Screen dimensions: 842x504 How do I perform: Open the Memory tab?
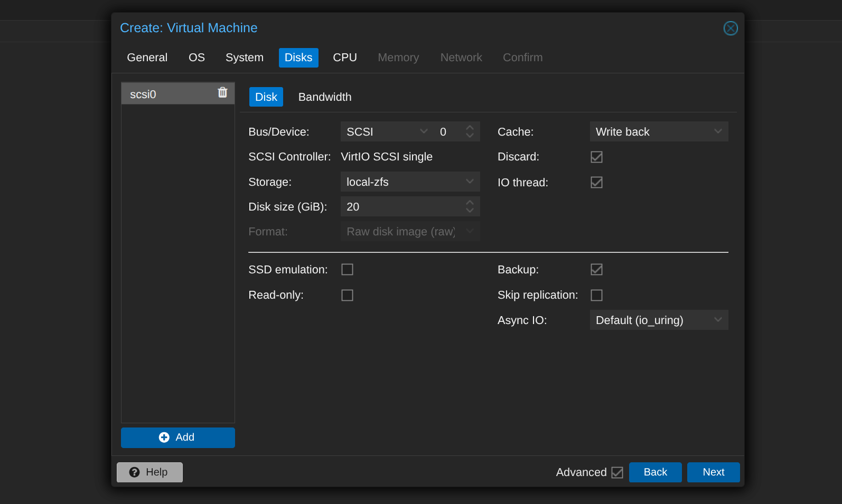[398, 58]
